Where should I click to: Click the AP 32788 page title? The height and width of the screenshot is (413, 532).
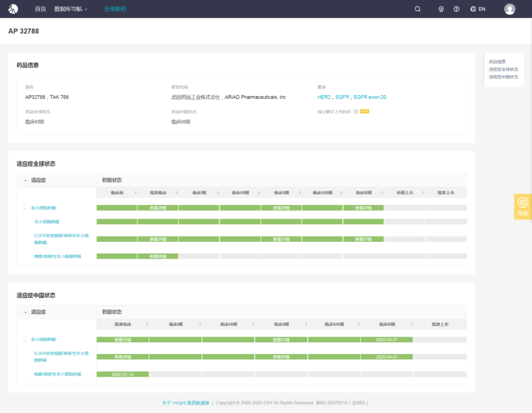24,31
